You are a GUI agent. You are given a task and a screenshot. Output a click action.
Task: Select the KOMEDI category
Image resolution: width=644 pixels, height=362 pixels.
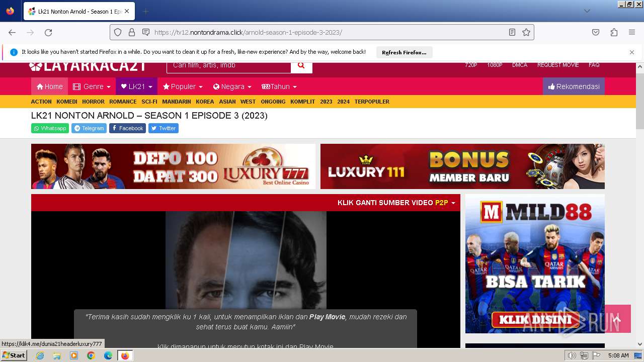(67, 102)
